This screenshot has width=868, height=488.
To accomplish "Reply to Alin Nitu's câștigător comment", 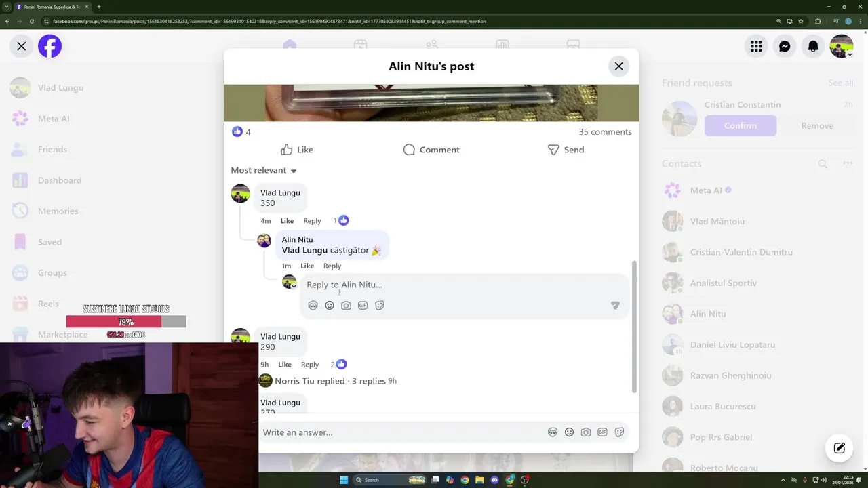I will (332, 266).
